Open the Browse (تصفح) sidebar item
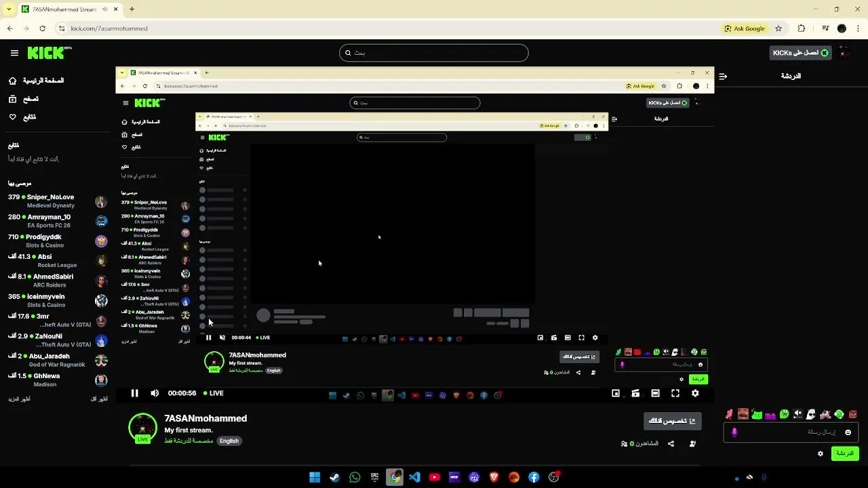The image size is (868, 488). (24, 99)
